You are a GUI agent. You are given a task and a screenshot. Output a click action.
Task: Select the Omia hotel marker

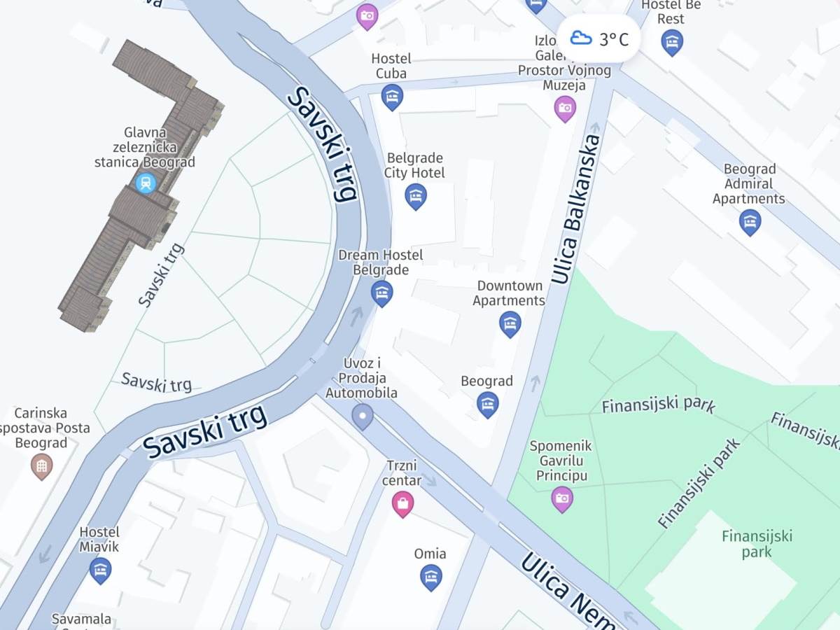pos(430,577)
